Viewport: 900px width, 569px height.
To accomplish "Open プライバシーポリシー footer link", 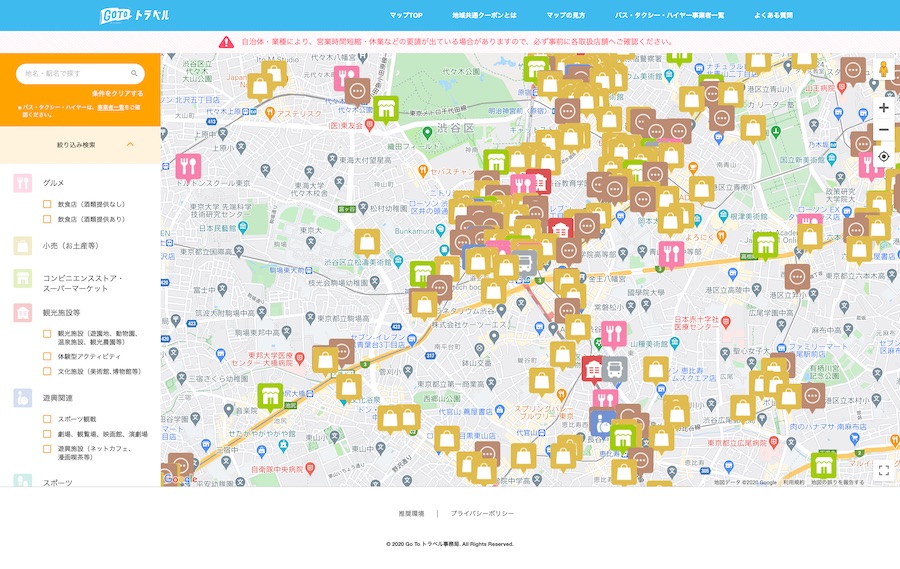I will (482, 513).
